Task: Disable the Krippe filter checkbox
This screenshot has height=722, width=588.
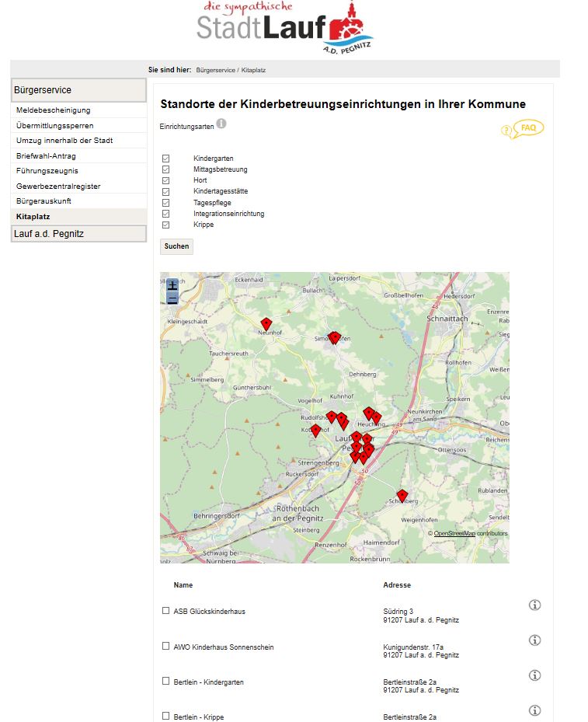Action: (165, 225)
